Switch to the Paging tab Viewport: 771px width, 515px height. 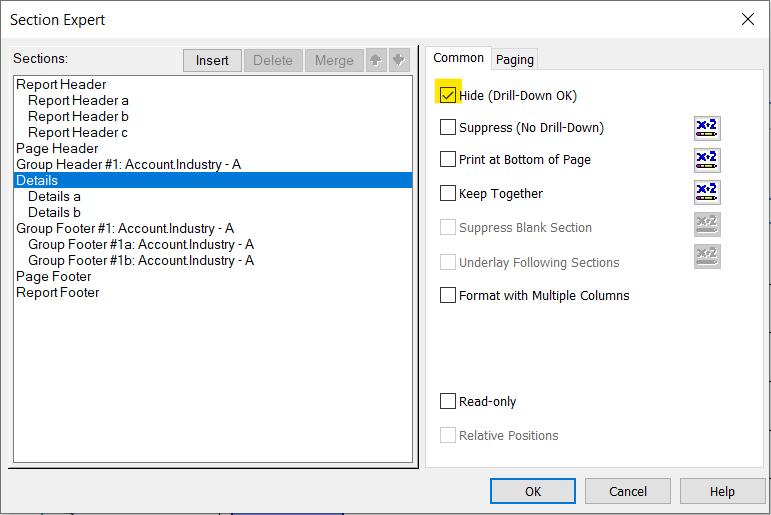coord(515,59)
